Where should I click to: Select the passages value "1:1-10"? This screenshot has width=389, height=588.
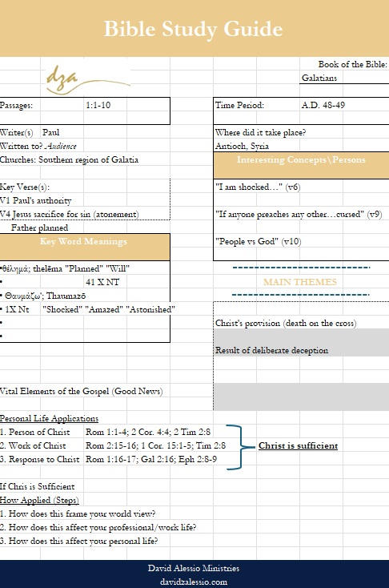click(98, 105)
